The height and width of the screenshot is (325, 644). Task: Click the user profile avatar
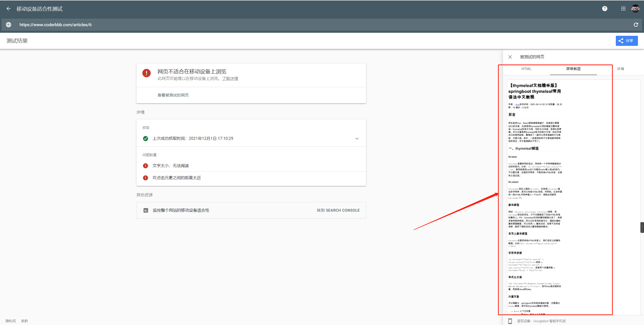[x=635, y=8]
